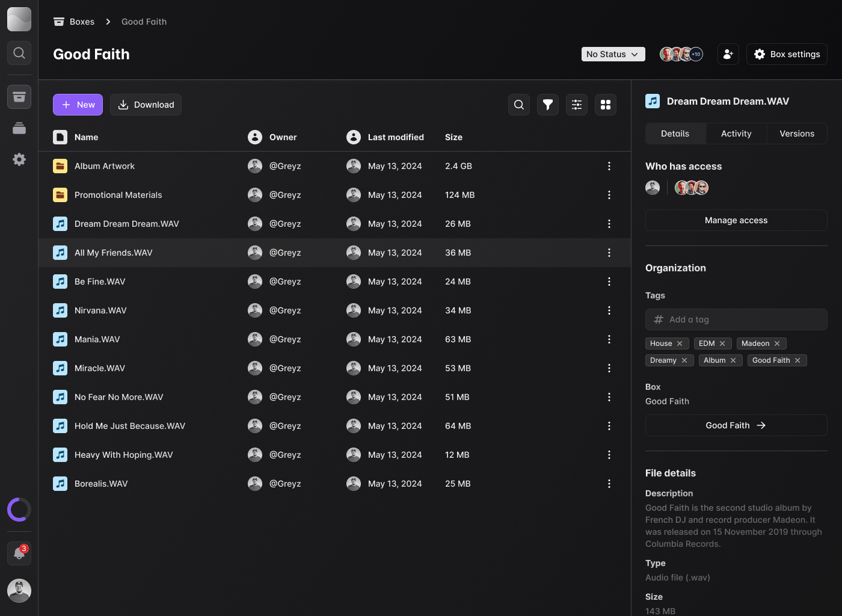This screenshot has width=842, height=616.
Task: Click the Manage access button
Action: 736,220
